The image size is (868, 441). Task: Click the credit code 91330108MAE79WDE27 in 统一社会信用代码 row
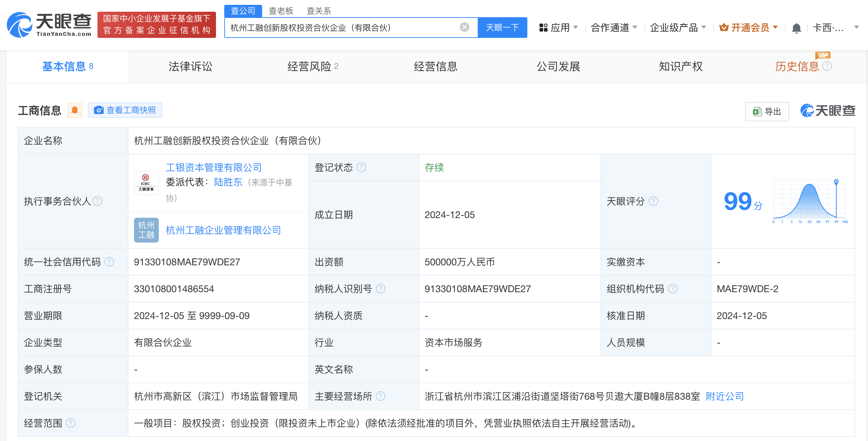pyautogui.click(x=187, y=262)
